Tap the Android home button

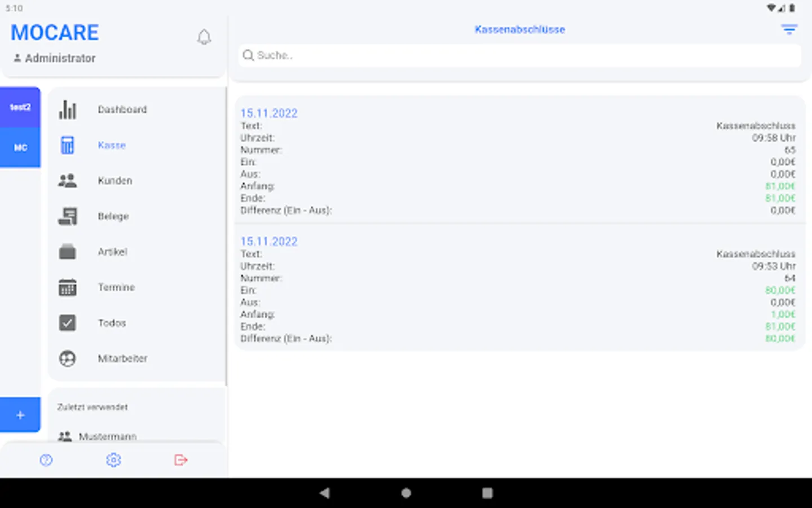tap(406, 493)
